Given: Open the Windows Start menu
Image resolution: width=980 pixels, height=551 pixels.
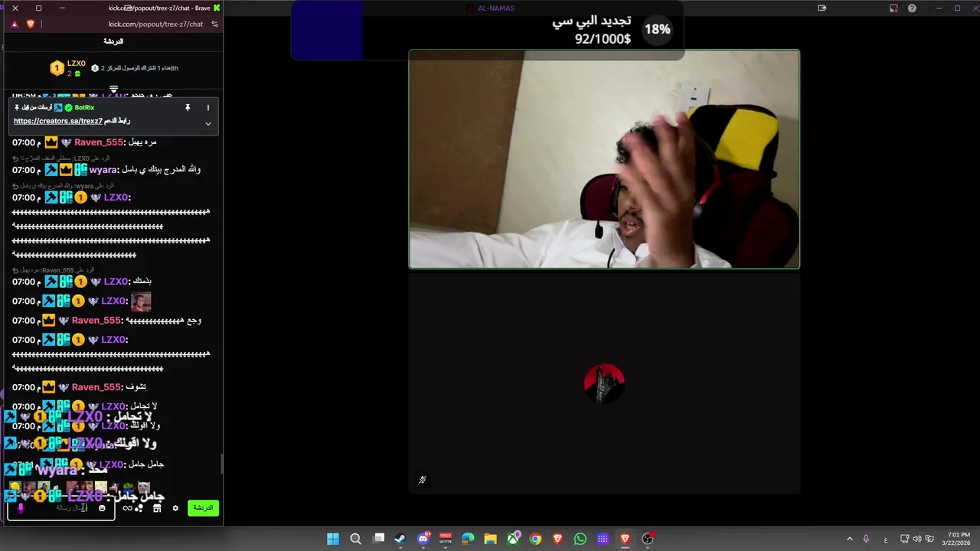Looking at the screenshot, I should pyautogui.click(x=333, y=539).
